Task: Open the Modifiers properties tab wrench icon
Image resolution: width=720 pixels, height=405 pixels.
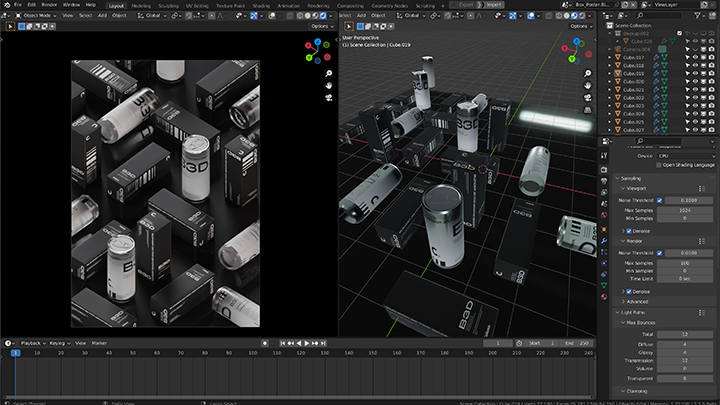Action: [x=604, y=241]
